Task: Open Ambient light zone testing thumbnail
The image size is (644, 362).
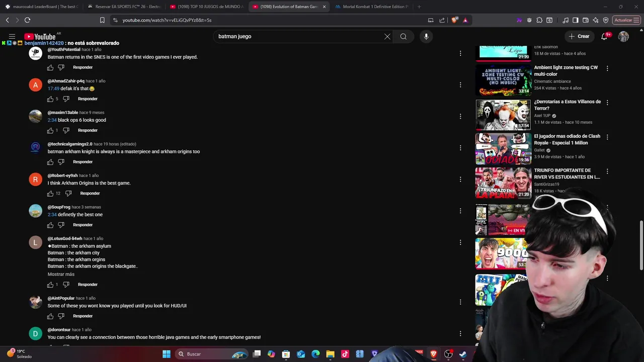Action: [503, 80]
